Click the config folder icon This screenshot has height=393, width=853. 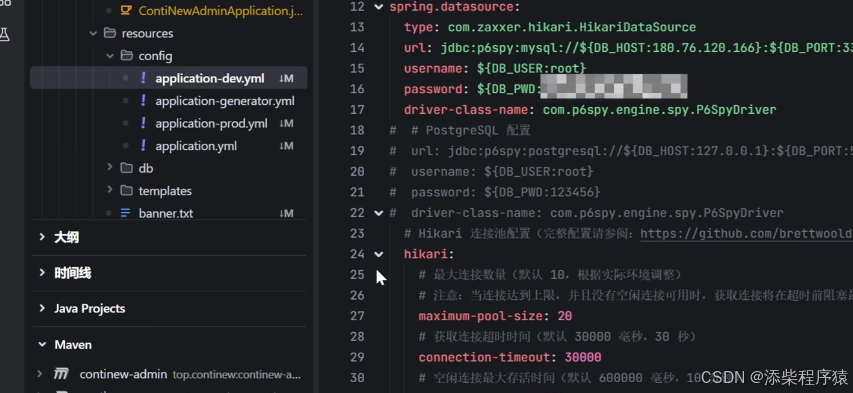click(x=127, y=56)
